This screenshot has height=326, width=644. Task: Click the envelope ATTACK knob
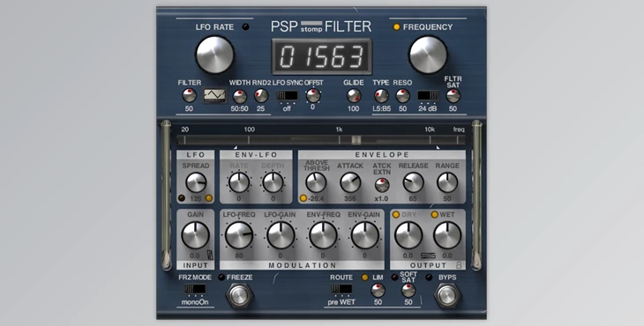(350, 182)
